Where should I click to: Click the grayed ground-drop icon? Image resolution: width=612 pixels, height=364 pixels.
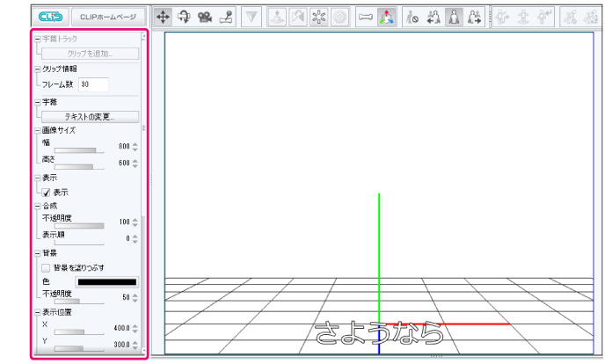(277, 17)
